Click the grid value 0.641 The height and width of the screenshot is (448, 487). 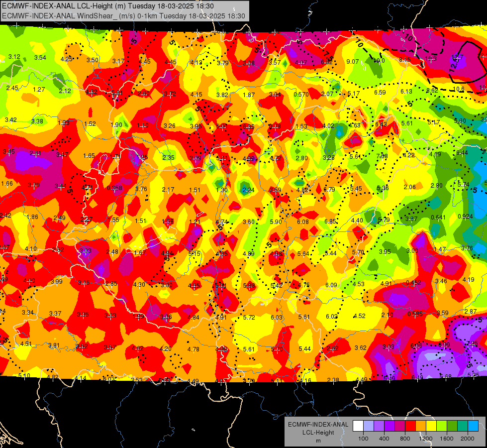click(x=438, y=218)
